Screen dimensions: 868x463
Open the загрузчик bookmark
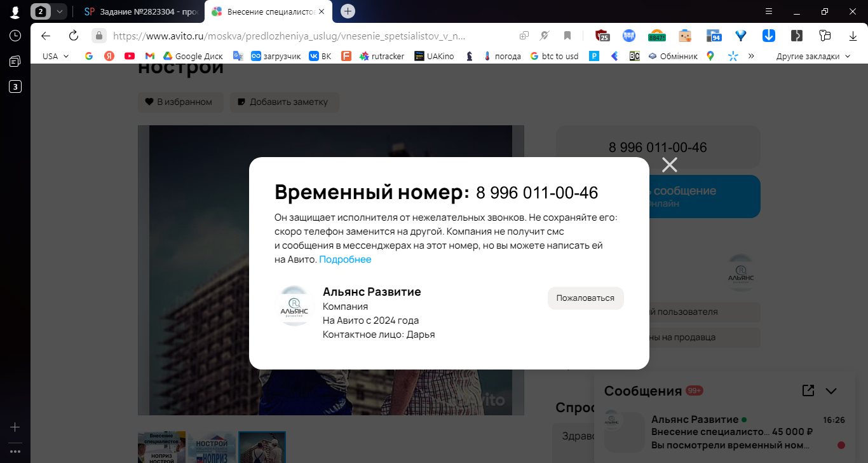tap(275, 56)
